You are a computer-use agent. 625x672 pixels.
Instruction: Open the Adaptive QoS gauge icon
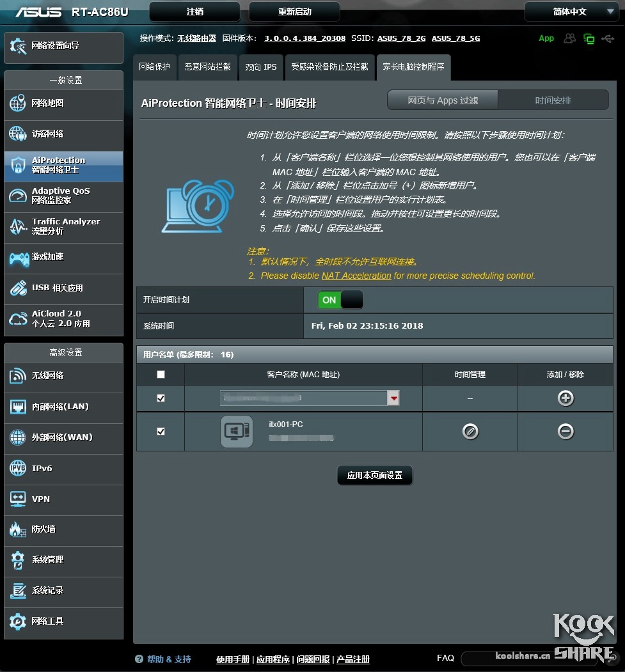coord(17,196)
